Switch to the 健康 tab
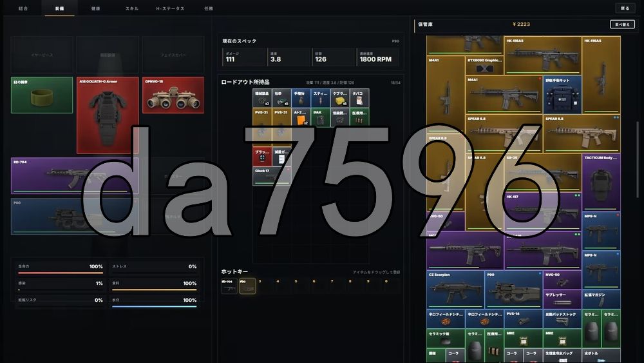Screen dimensions: 644x363 [x=96, y=8]
